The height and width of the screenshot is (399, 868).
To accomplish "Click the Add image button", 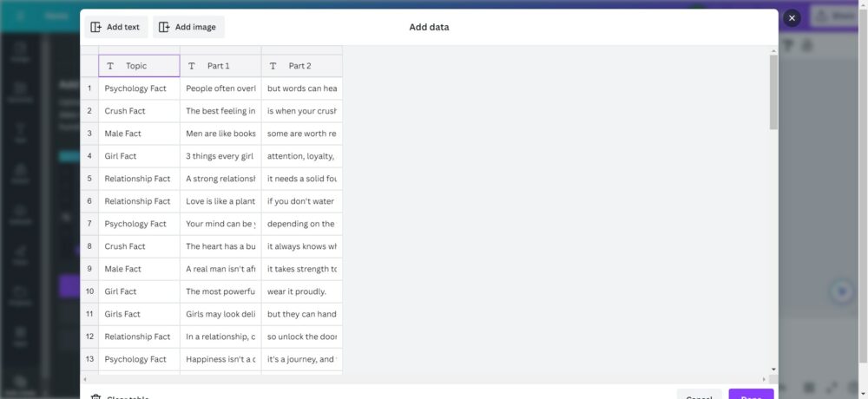I will pyautogui.click(x=187, y=27).
